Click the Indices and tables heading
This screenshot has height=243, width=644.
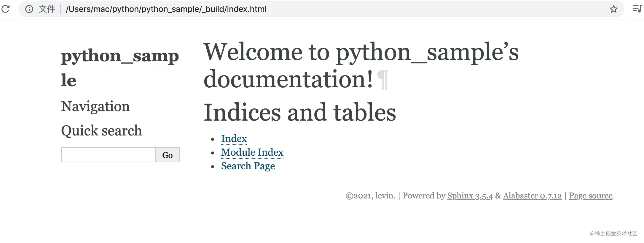(299, 112)
